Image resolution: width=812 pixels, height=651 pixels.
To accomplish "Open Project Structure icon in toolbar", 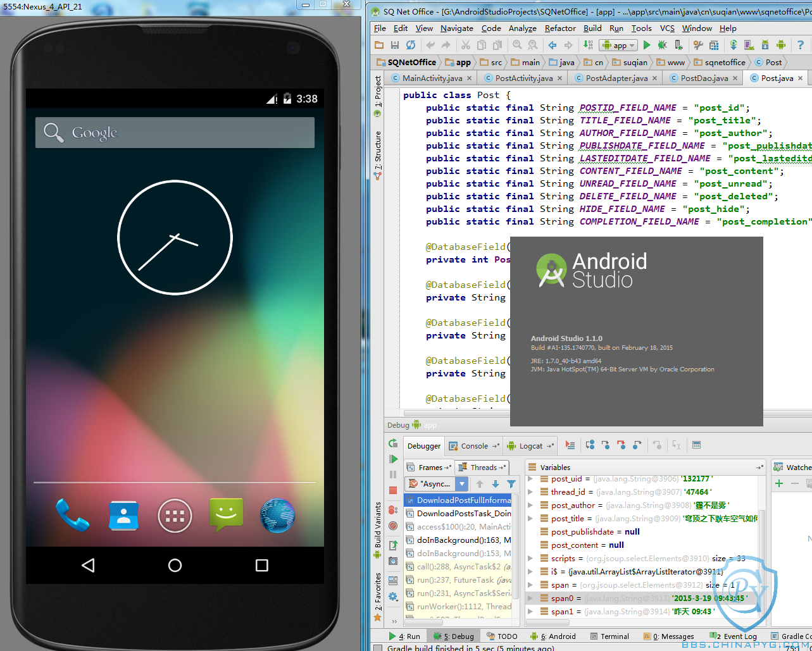I will tap(714, 45).
